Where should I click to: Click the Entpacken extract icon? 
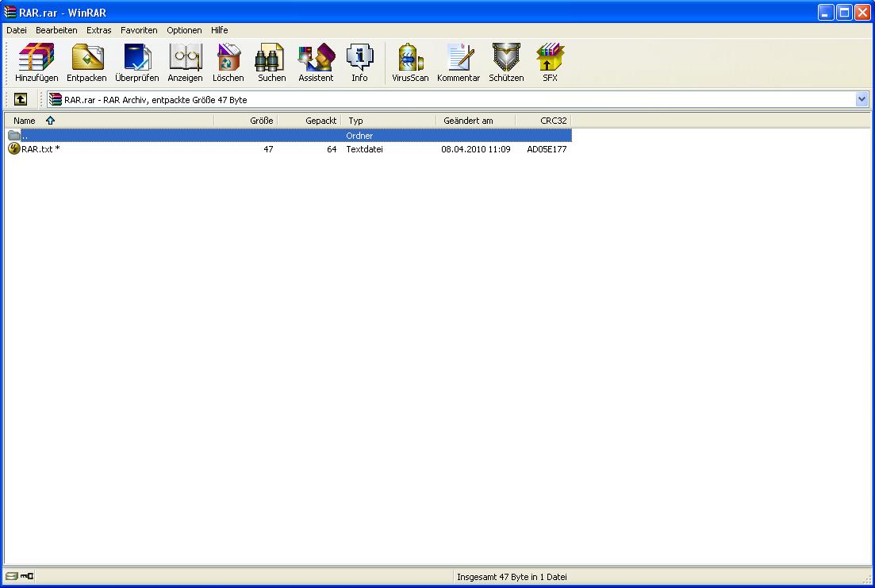86,63
